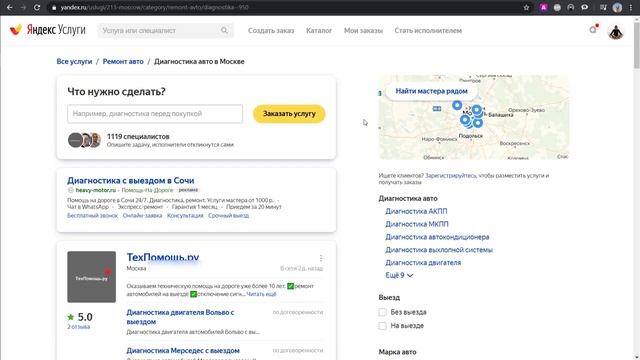The height and width of the screenshot is (360, 640).
Task: Open notifications bell icon
Action: 593,29
